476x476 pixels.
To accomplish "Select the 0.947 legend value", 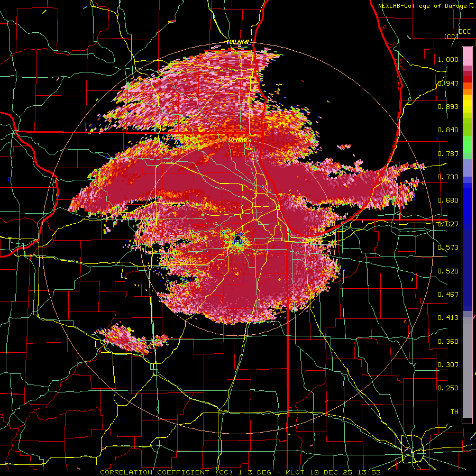I will click(x=448, y=83).
